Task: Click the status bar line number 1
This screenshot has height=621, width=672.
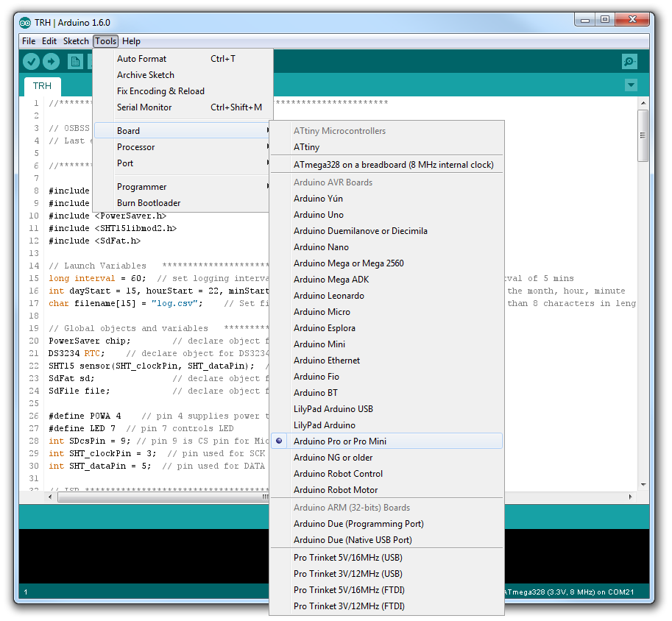Action: (26, 592)
